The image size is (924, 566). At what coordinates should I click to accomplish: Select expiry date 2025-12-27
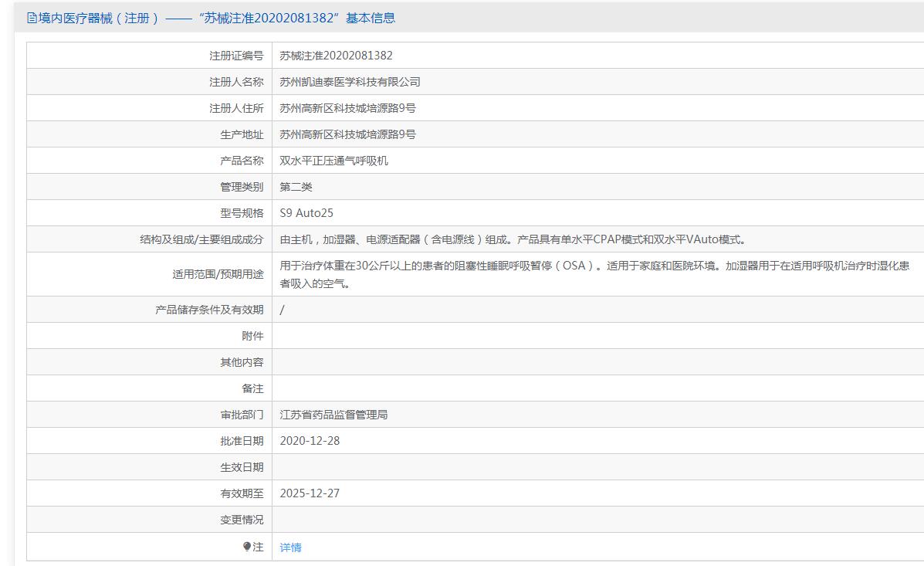click(x=310, y=493)
